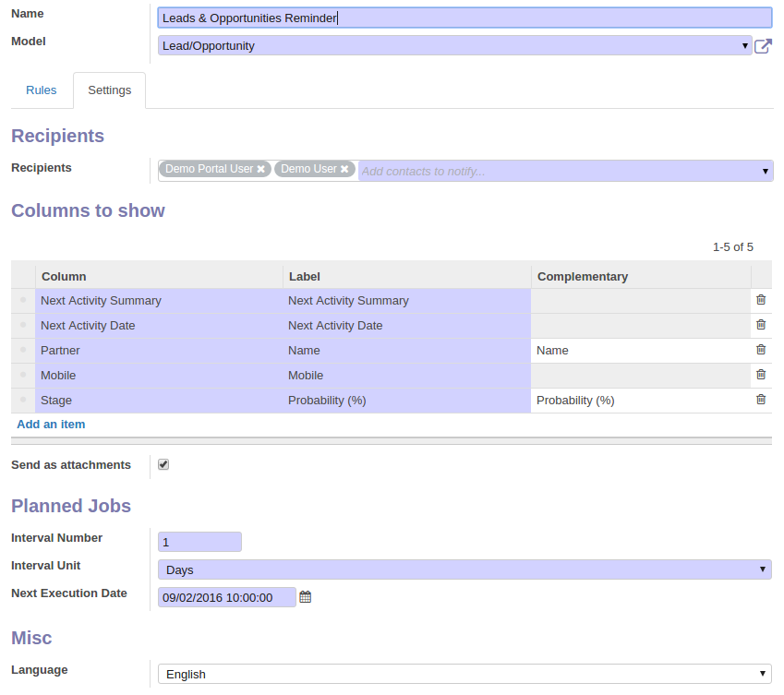This screenshot has width=784, height=695.
Task: Delete the Stage column row
Action: pos(761,400)
